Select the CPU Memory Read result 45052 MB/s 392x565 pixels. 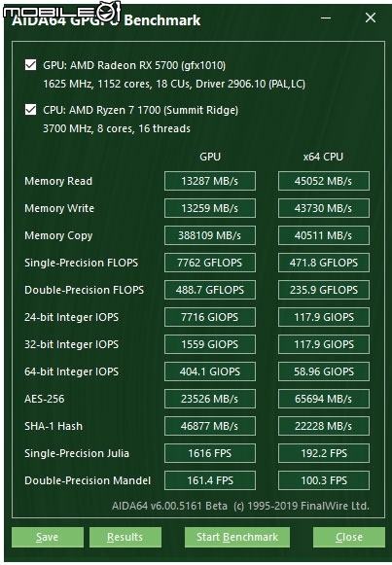click(x=324, y=181)
